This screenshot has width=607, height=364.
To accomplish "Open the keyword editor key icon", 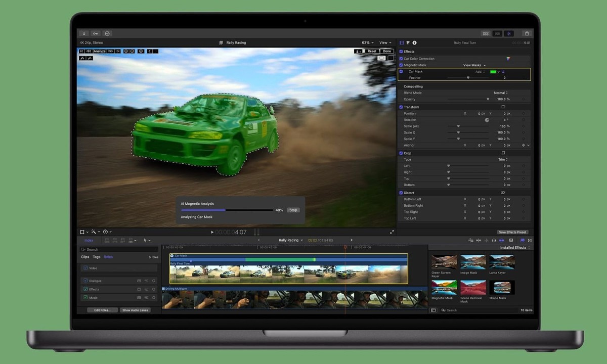I will point(96,33).
